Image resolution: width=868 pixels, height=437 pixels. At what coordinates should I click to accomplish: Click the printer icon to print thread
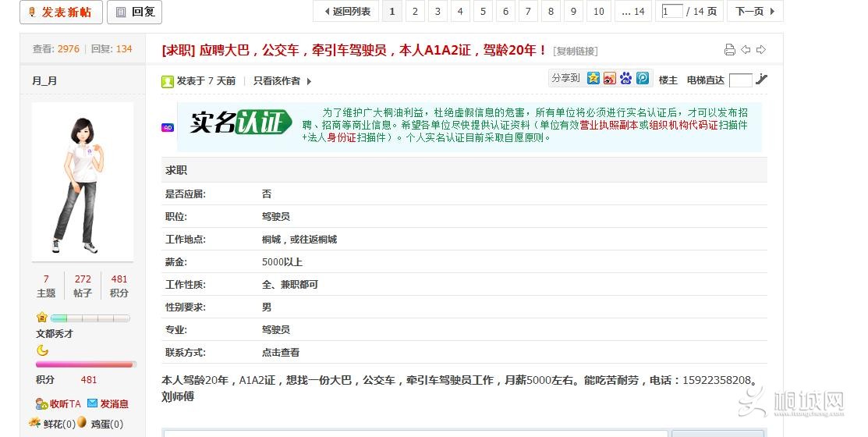click(x=729, y=50)
